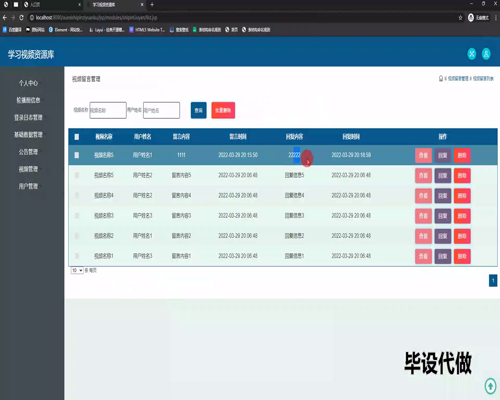Click the reply content cell 回复信息5

coord(294,175)
